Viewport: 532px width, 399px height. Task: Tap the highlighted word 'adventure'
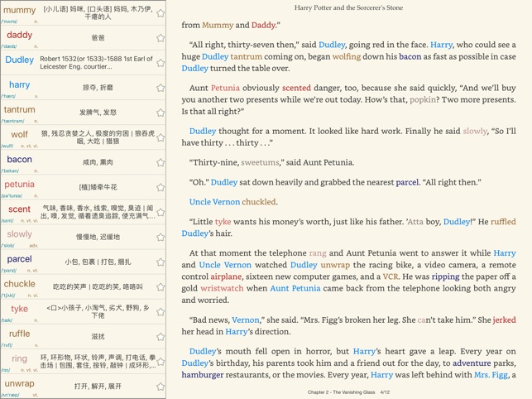coord(472,363)
